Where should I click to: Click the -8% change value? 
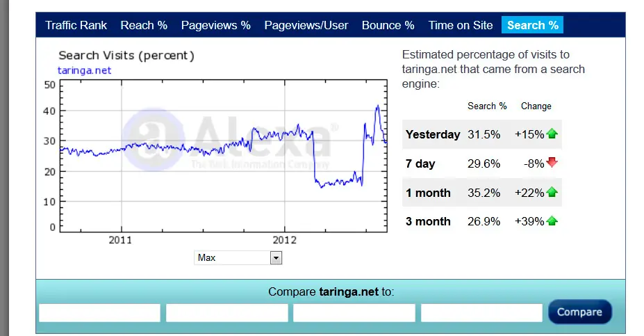pos(534,163)
